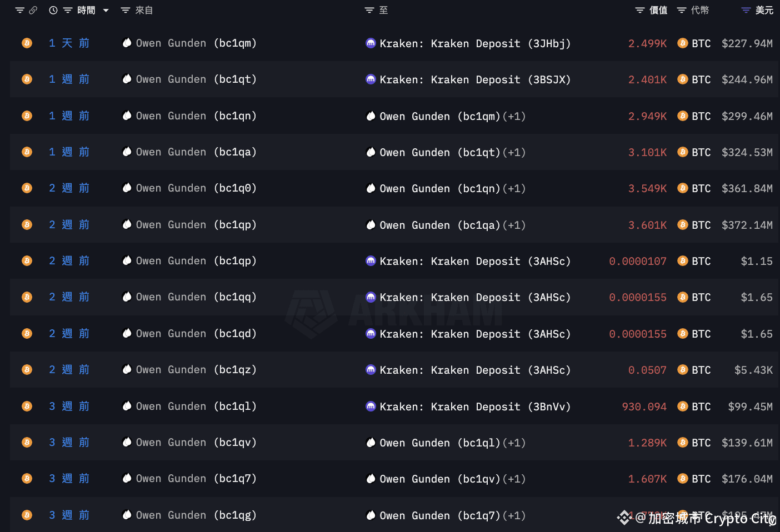This screenshot has height=532, width=780.
Task: Open the filter icon beside 至
Action: point(369,11)
